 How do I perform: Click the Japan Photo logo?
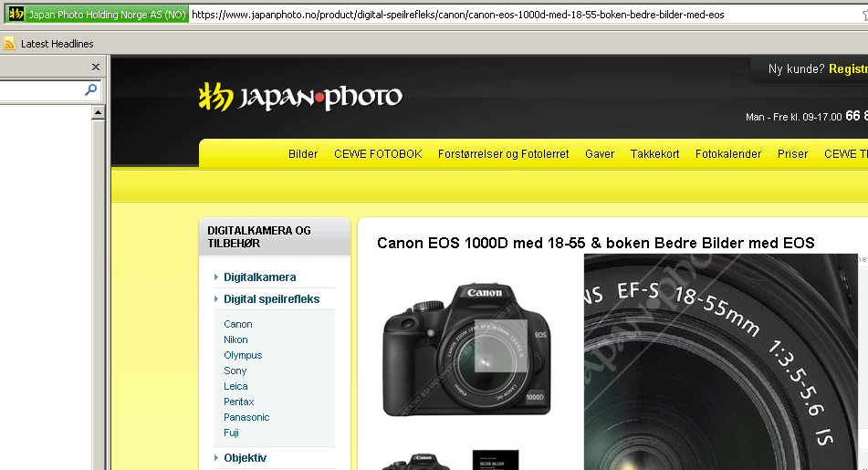point(300,97)
